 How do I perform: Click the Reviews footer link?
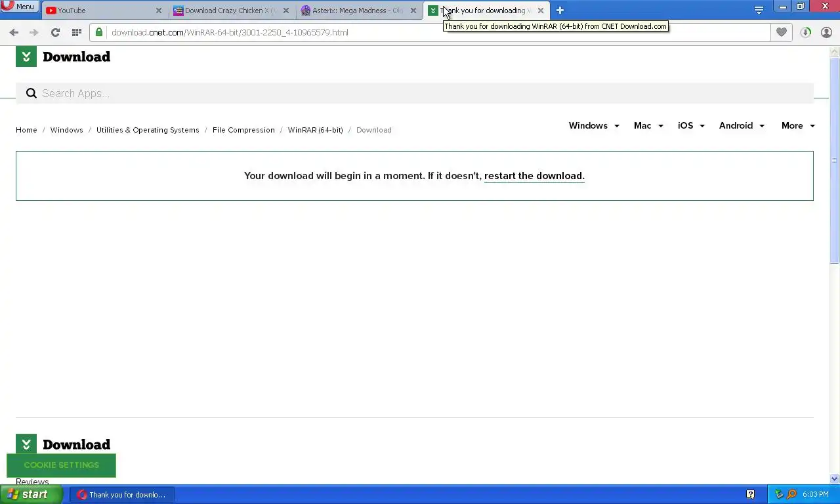[32, 482]
